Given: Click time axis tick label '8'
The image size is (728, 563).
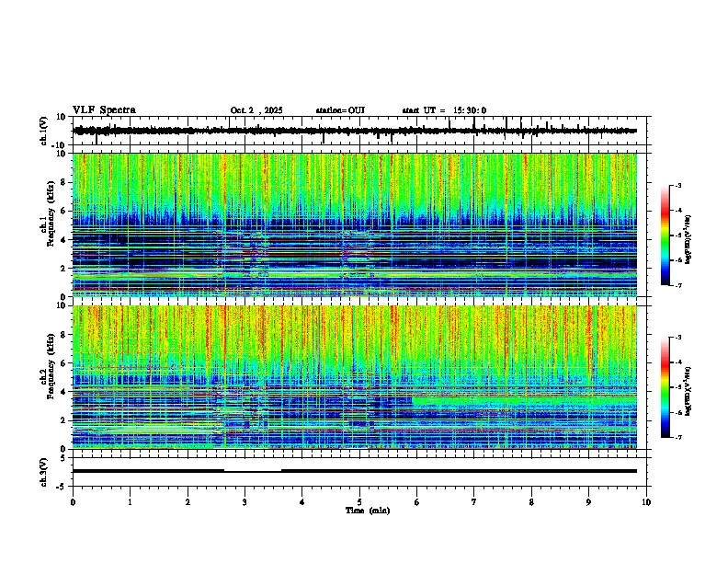Looking at the screenshot, I should pos(531,502).
